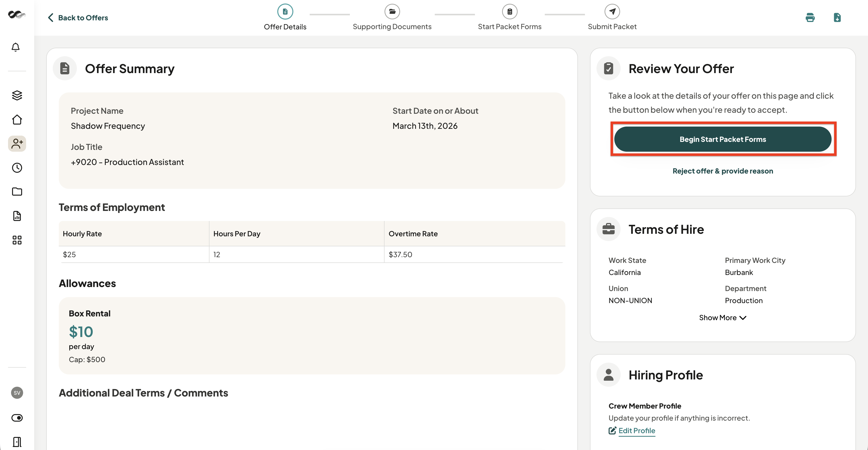Viewport: 868px width, 450px height.
Task: Click the Allowances heading
Action: pos(87,283)
